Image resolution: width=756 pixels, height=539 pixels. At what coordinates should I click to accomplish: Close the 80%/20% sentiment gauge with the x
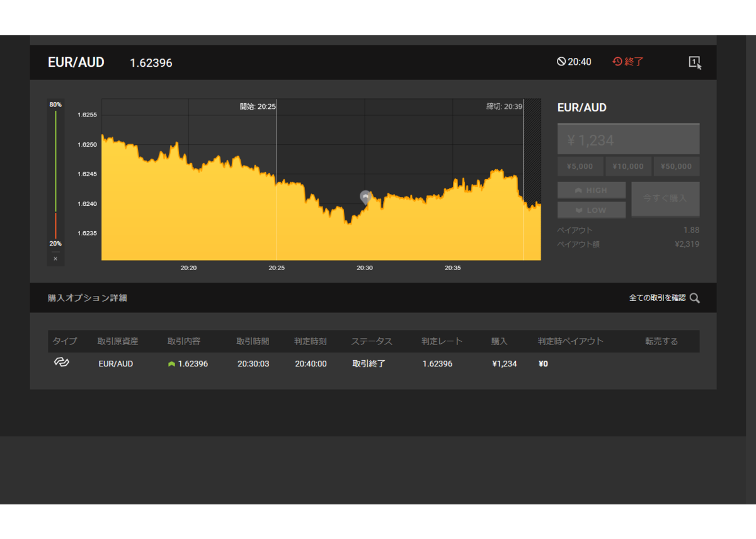tap(55, 259)
